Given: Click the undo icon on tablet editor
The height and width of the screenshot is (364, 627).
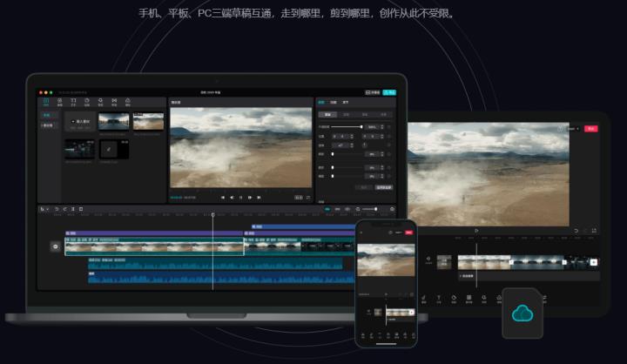Looking at the screenshot, I should 576,231.
